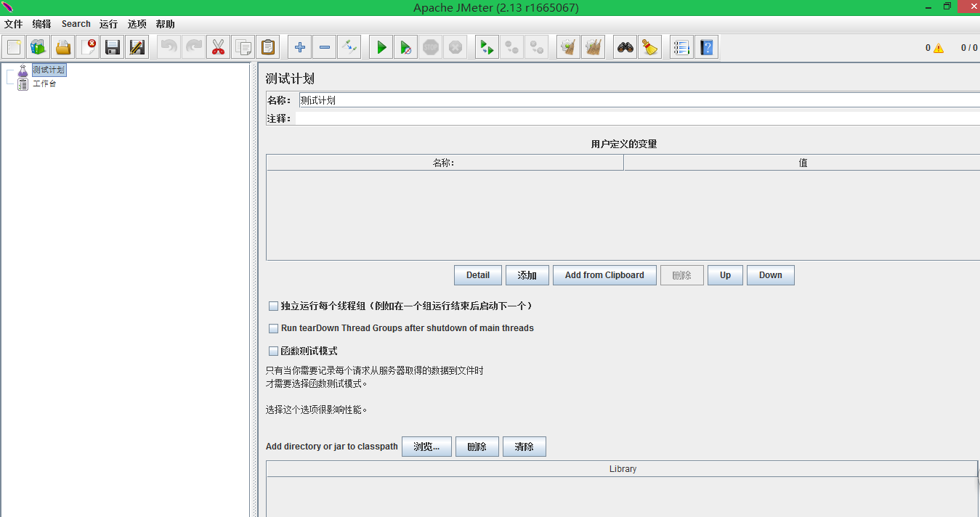
Task: Click the Cut scissors icon
Action: click(218, 48)
